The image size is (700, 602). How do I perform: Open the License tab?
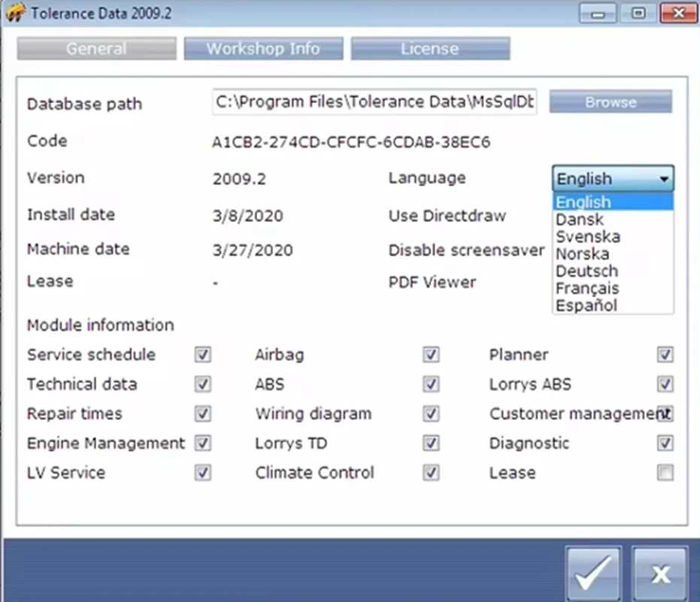click(x=430, y=48)
